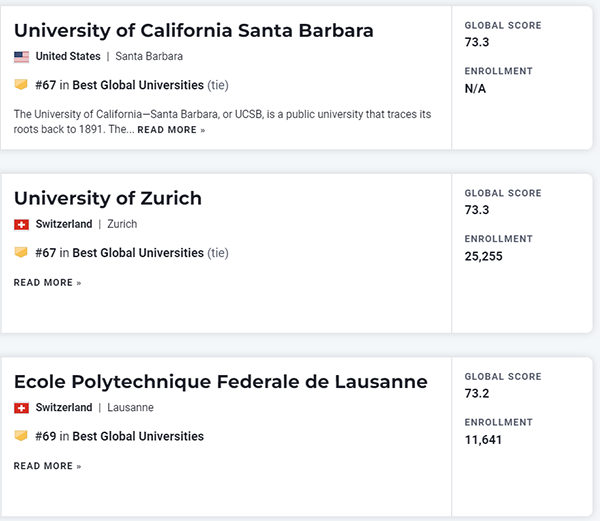Click Switzerland flag beside Zurich
600x521 pixels.
(x=21, y=224)
